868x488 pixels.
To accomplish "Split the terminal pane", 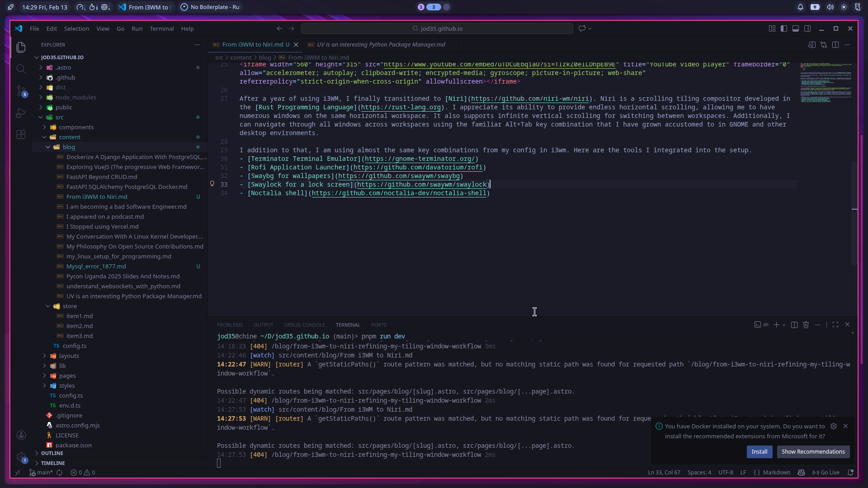I will 794,325.
